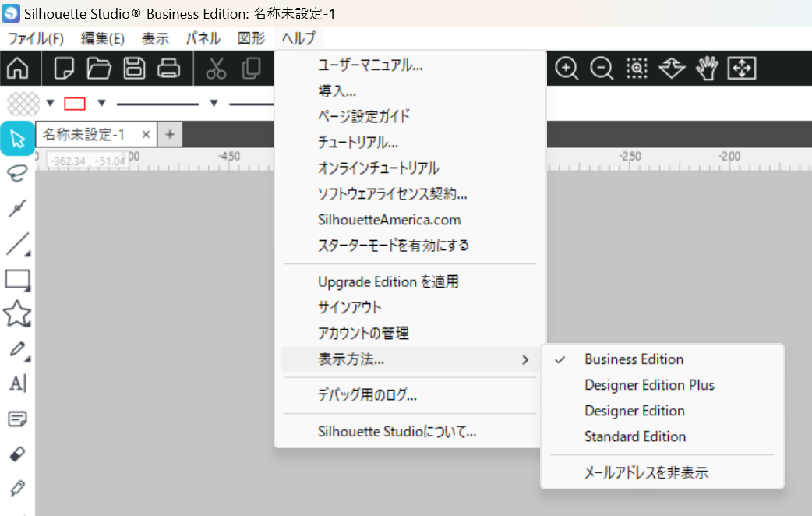Fit page to window icon
Viewport: 812px width, 516px height.
742,68
